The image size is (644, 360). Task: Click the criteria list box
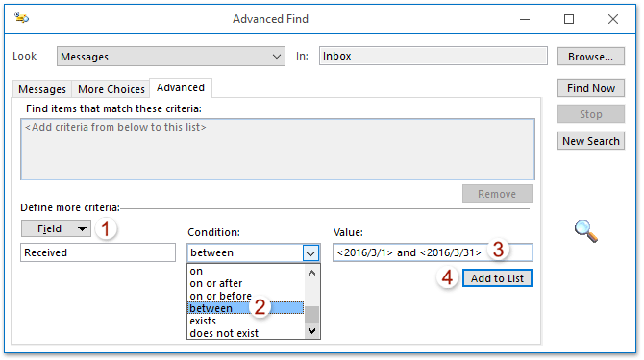(278, 149)
